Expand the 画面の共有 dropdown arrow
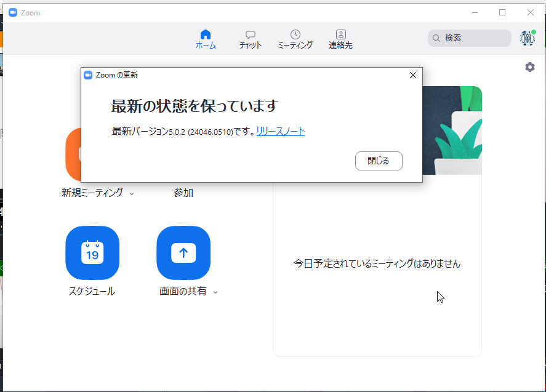 coord(215,292)
